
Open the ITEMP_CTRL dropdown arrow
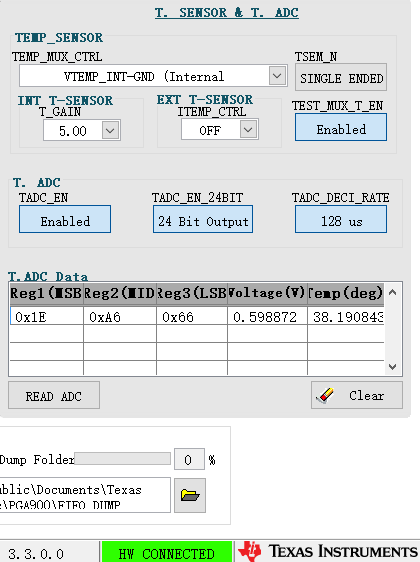click(248, 129)
